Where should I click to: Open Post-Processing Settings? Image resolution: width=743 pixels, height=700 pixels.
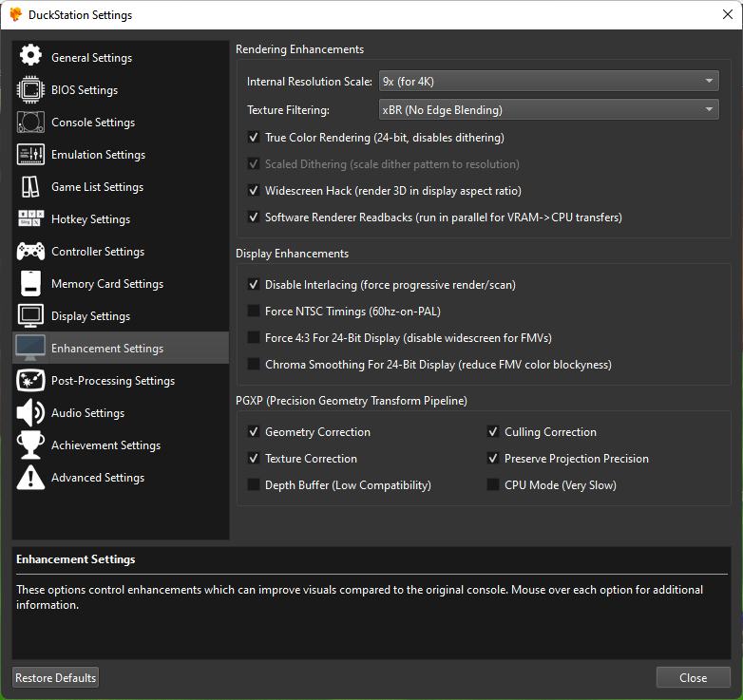pos(121,380)
